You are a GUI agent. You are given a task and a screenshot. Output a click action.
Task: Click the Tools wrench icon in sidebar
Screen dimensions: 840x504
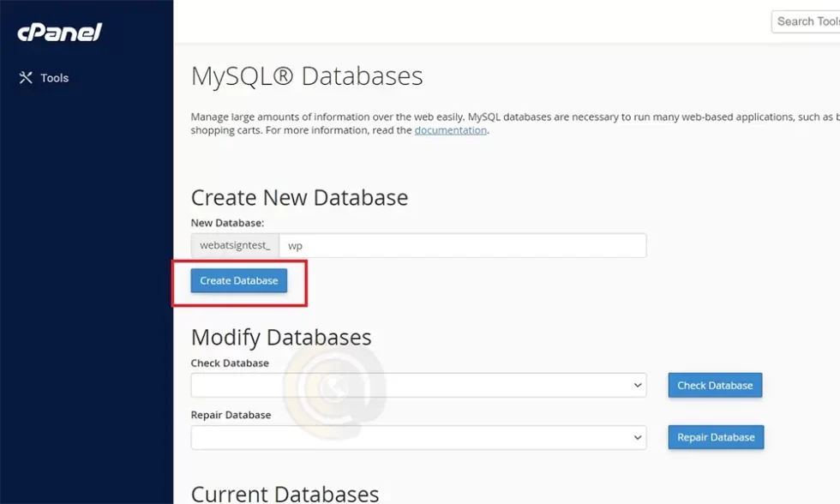point(26,78)
